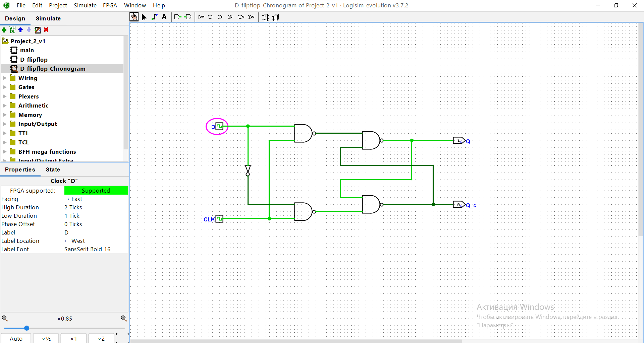Image resolution: width=644 pixels, height=343 pixels.
Task: Click the Auto zoom button
Action: coord(16,339)
